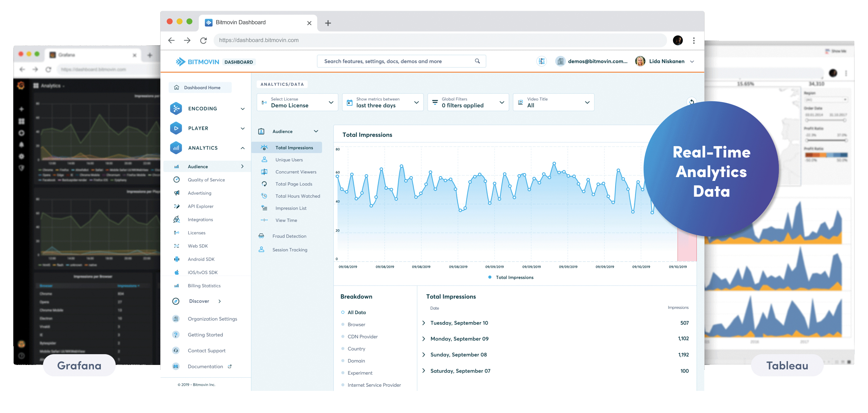
Task: Click the iOS/tvOS SDK apple icon
Action: [176, 272]
